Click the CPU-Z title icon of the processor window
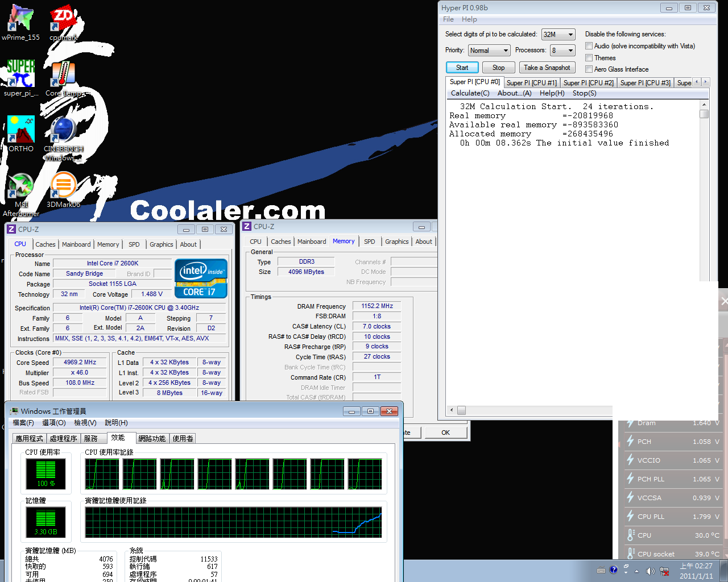728x582 pixels. click(x=11, y=229)
